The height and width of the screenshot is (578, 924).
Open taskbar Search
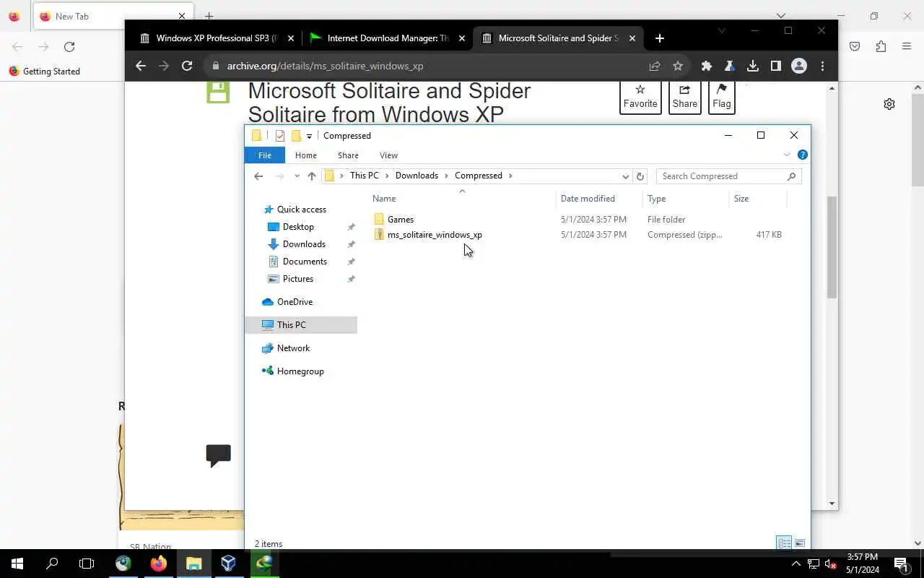coord(52,564)
